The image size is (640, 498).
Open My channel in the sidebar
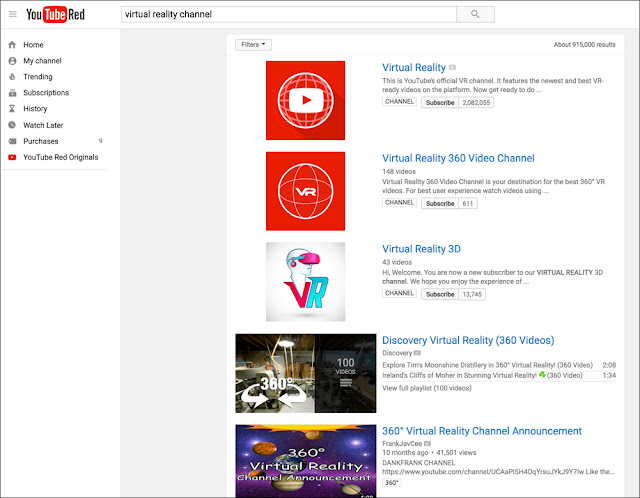42,61
